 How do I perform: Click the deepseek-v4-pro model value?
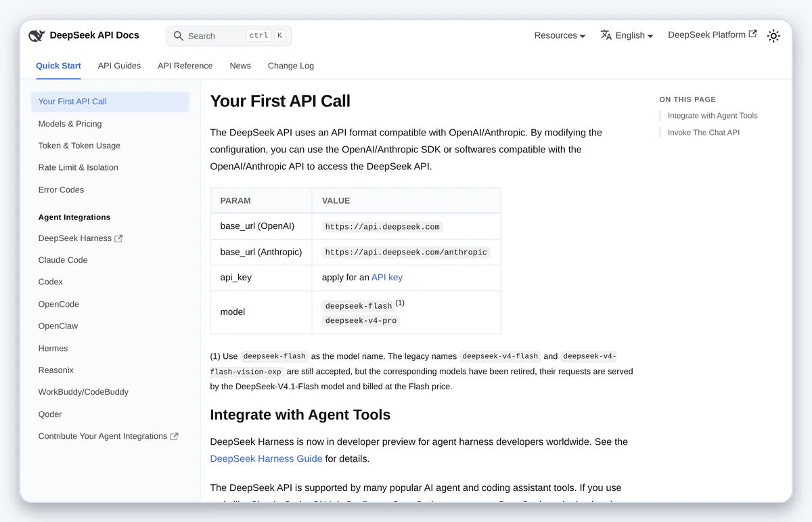(361, 320)
